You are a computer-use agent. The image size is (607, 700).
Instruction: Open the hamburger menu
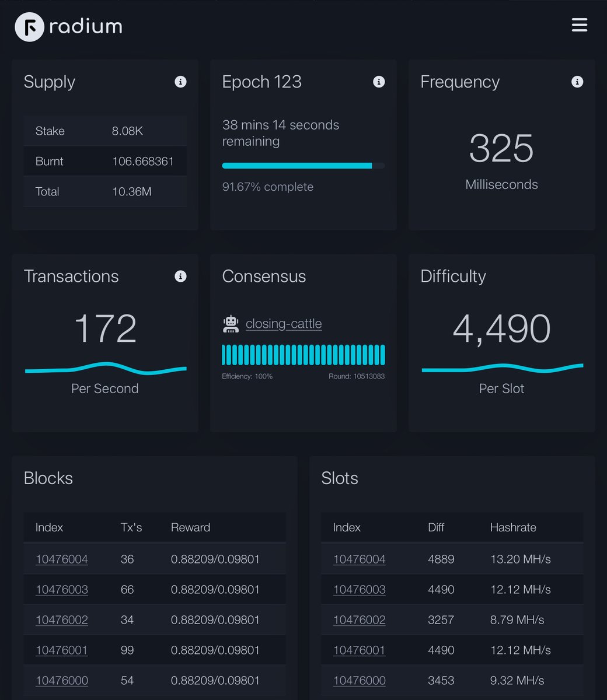579,25
